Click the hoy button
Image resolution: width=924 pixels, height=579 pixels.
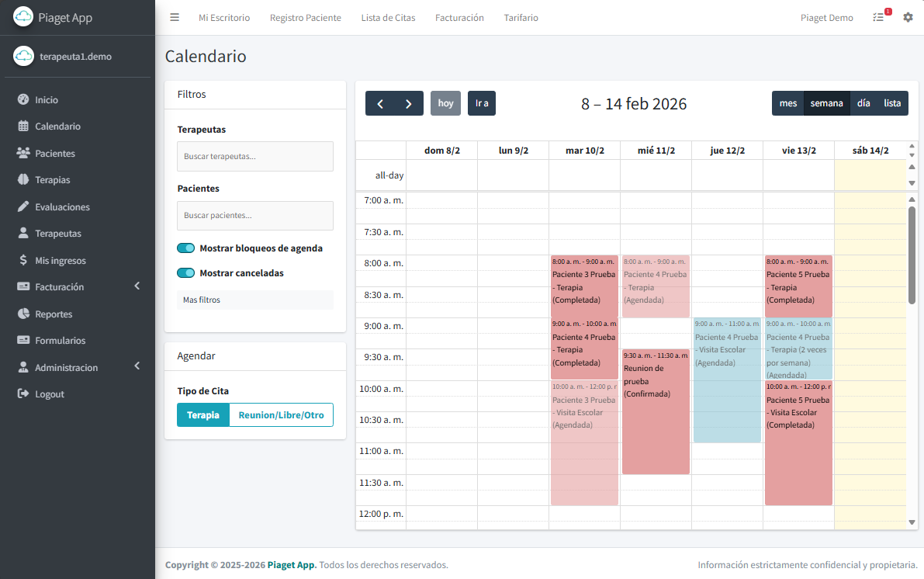(x=445, y=102)
